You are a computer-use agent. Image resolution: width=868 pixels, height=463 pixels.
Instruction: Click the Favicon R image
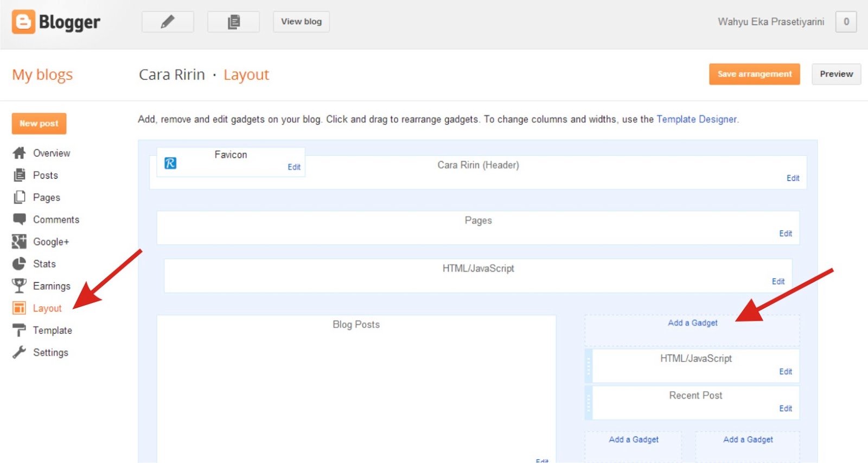pyautogui.click(x=170, y=163)
